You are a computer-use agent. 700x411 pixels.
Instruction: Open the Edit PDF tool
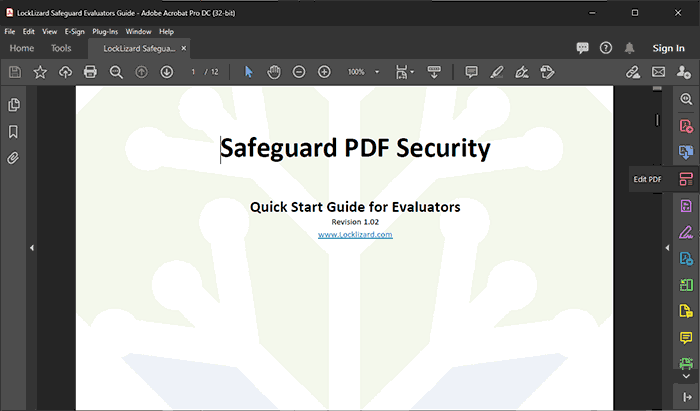pyautogui.click(x=686, y=179)
